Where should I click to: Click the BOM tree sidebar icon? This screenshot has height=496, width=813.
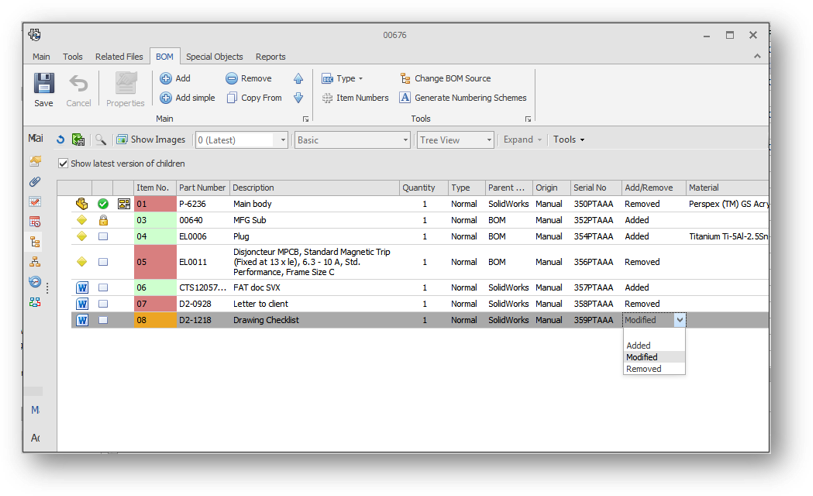coord(35,242)
